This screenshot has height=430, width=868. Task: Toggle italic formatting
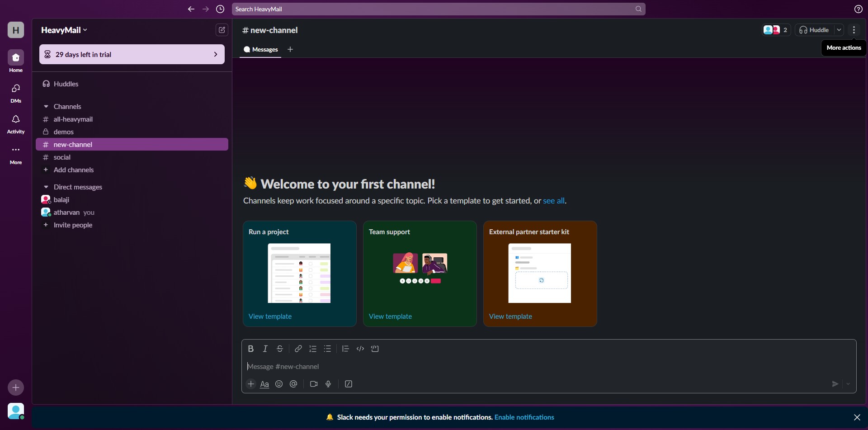265,349
